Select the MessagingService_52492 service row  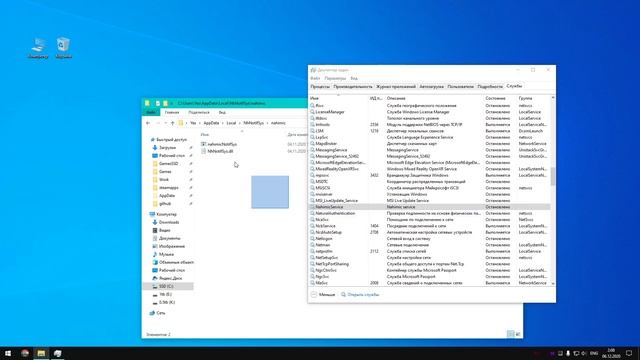[x=429, y=156]
